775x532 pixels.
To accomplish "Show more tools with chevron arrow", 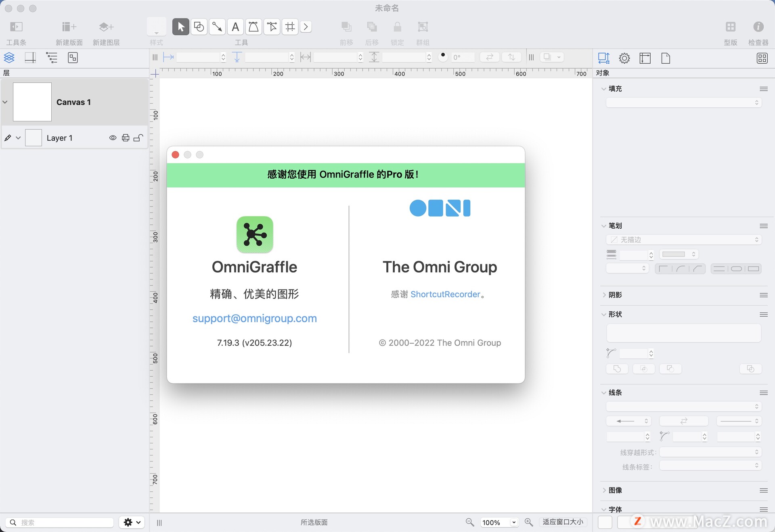I will click(x=306, y=27).
